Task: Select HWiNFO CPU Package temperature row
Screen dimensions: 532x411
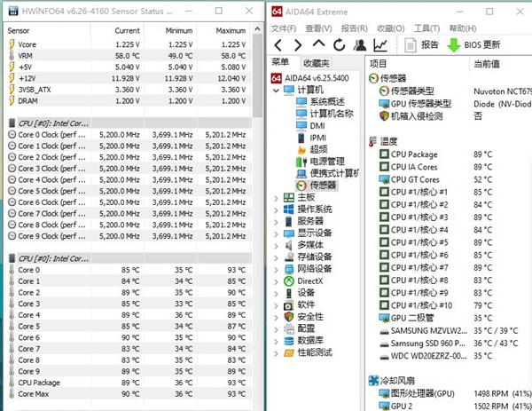Action: 129,383
